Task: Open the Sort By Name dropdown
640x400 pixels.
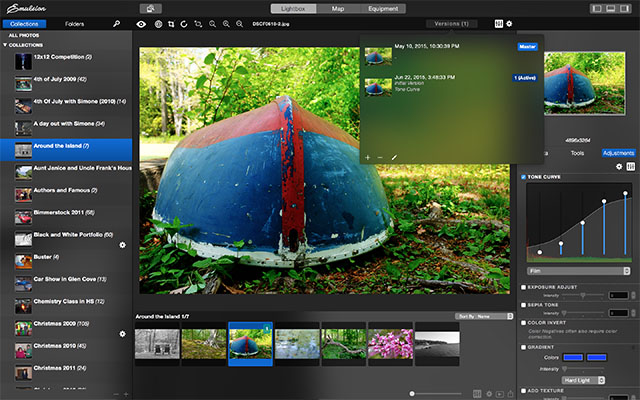Action: point(484,316)
